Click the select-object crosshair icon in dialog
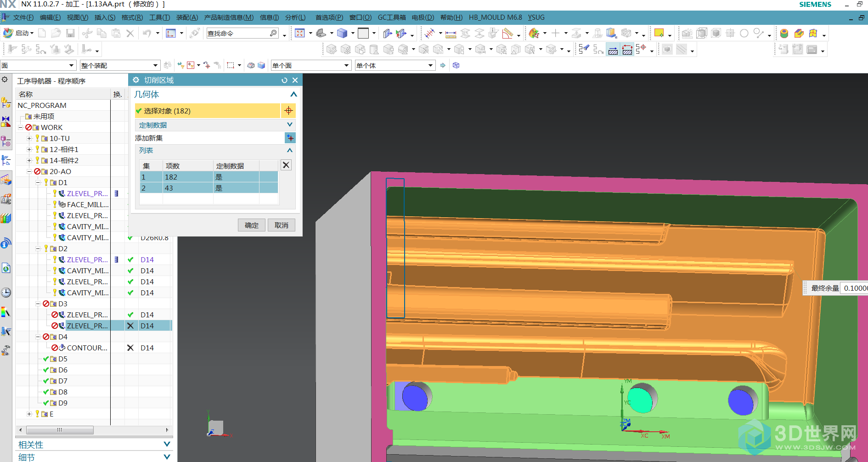This screenshot has height=462, width=868. 288,110
